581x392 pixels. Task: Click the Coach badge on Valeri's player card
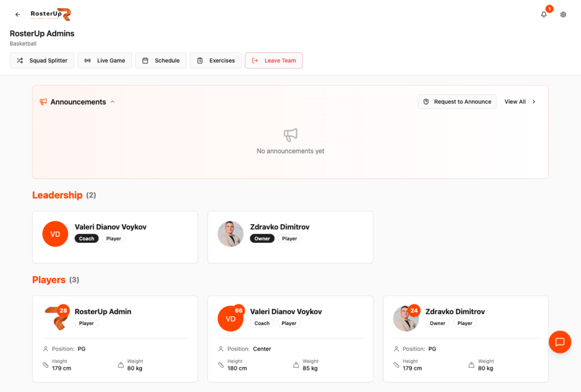(262, 323)
